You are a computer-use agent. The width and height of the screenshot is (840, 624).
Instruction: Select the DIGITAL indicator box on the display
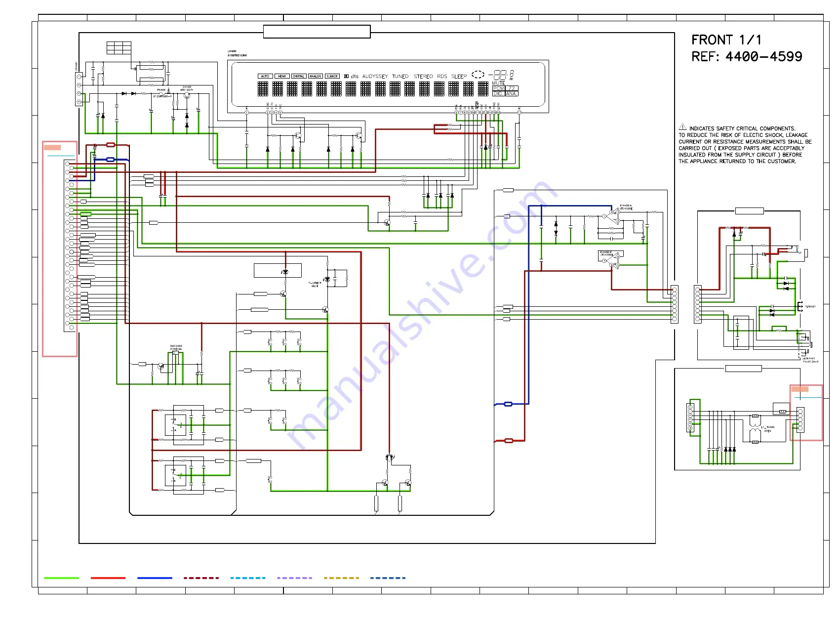[299, 76]
